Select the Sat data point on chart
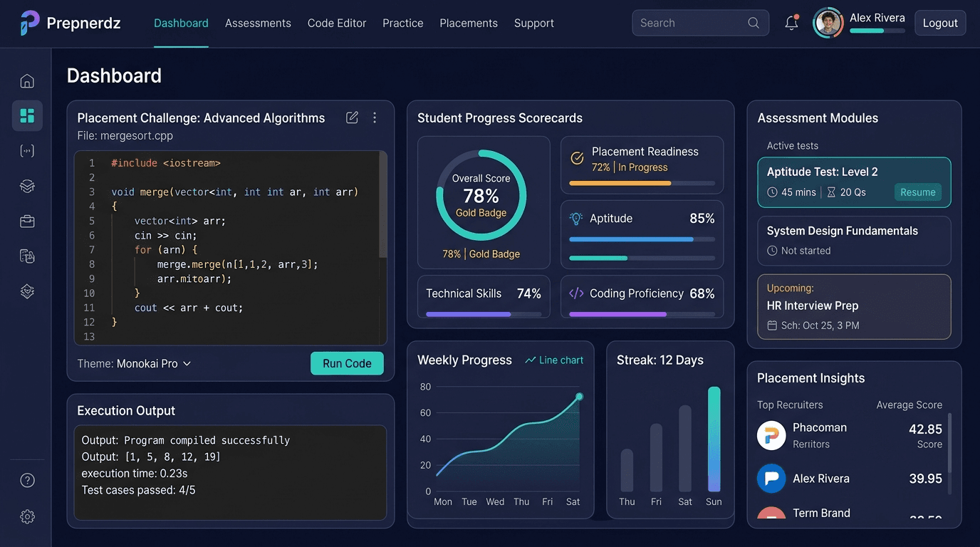The image size is (980, 547). click(x=579, y=397)
